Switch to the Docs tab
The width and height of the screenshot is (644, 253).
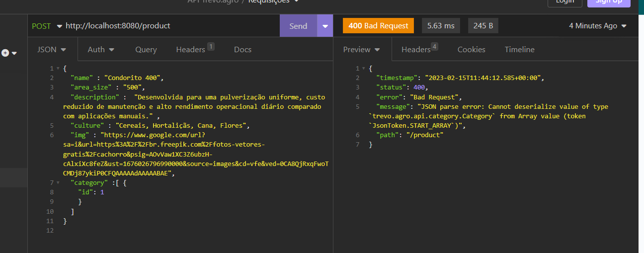pos(242,50)
